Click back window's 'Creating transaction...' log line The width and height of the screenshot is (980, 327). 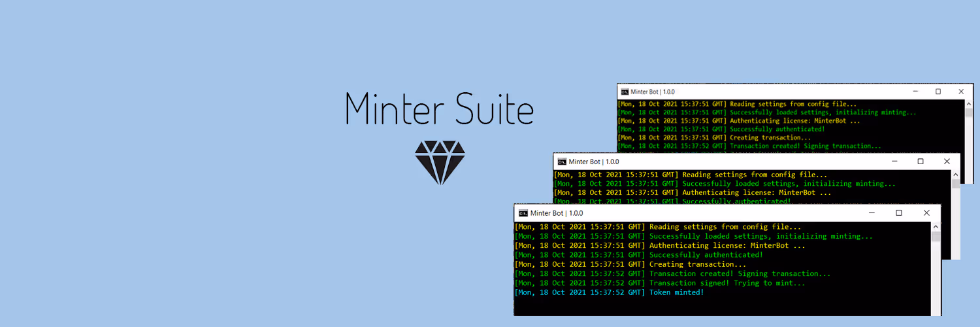(770, 137)
